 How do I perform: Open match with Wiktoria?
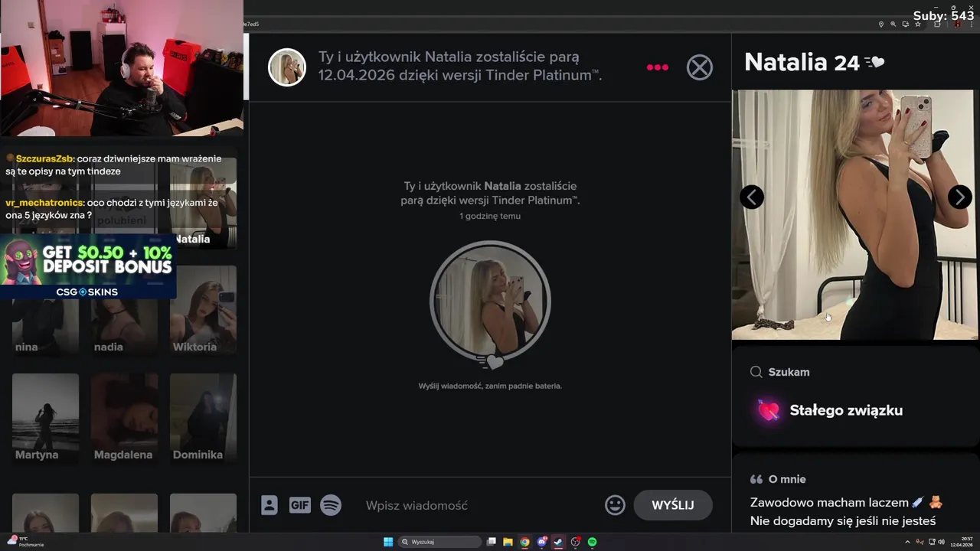203,310
